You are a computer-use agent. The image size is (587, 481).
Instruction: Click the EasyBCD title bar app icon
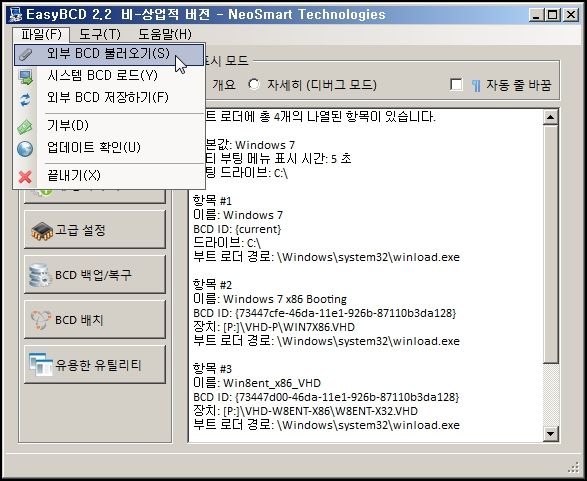[16, 15]
